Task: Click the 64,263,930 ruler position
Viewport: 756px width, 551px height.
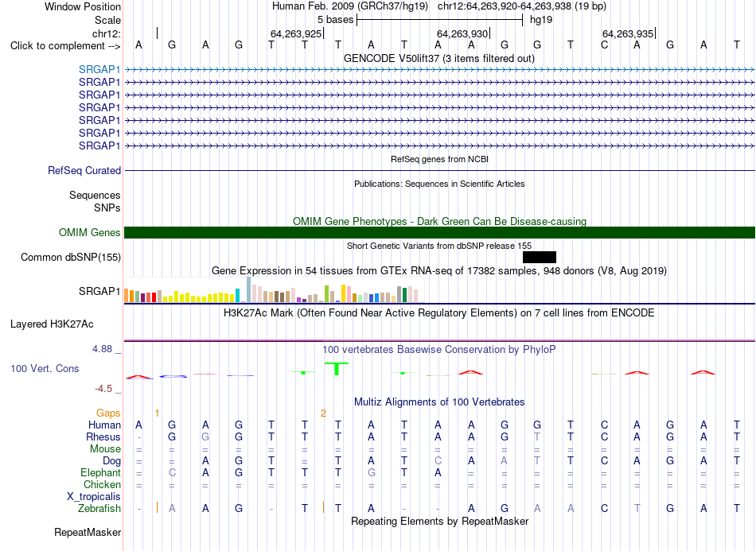Action: coord(462,33)
